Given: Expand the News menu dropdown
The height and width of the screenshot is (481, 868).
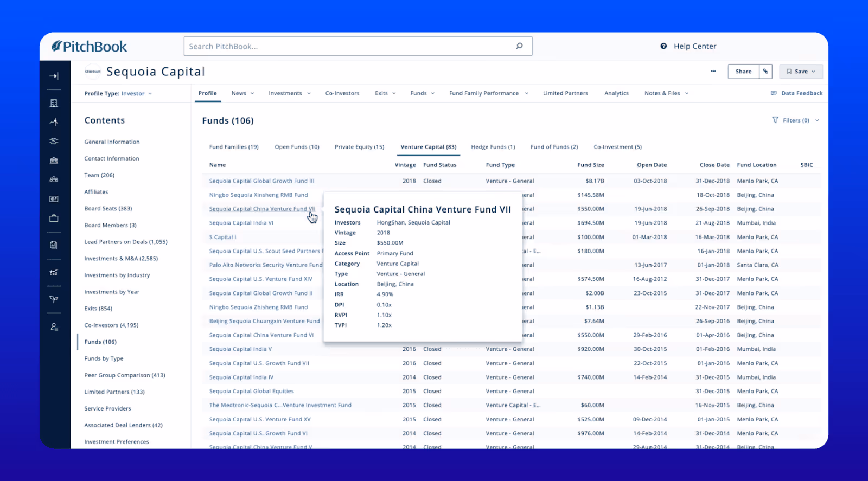Looking at the screenshot, I should tap(242, 93).
